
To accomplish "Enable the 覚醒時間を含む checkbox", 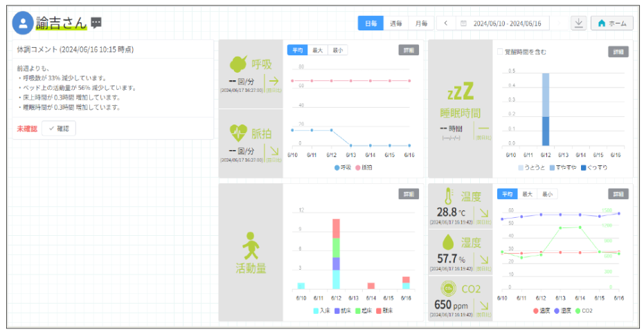I will [500, 51].
